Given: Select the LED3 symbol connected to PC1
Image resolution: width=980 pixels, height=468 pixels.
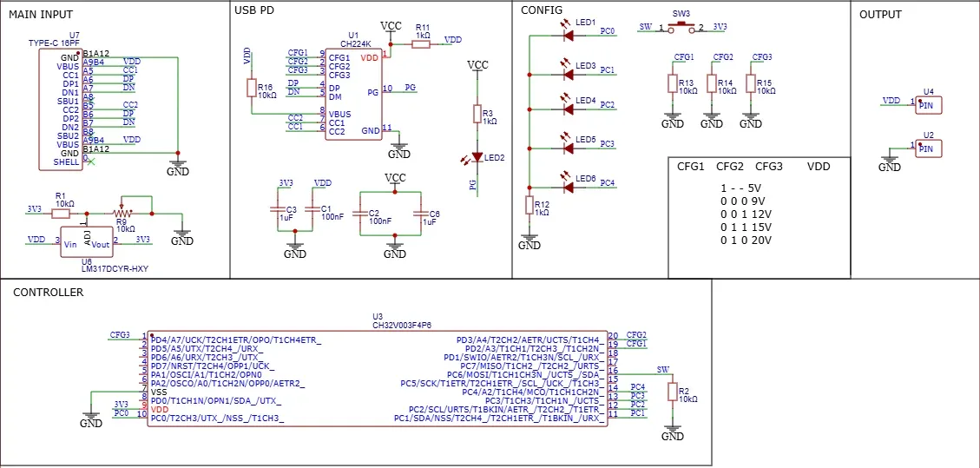Looking at the screenshot, I should [569, 75].
